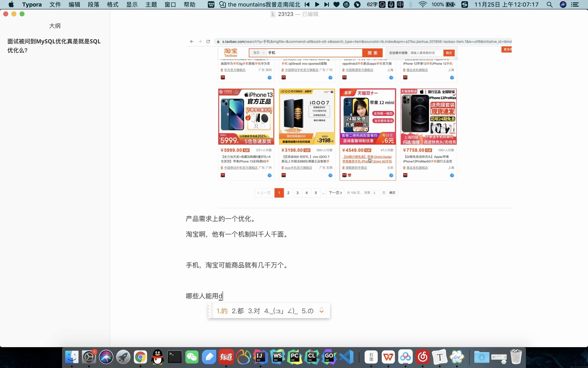Click the microphone voice input icon in menu bar
The width and height of the screenshot is (588, 368).
click(391, 4)
